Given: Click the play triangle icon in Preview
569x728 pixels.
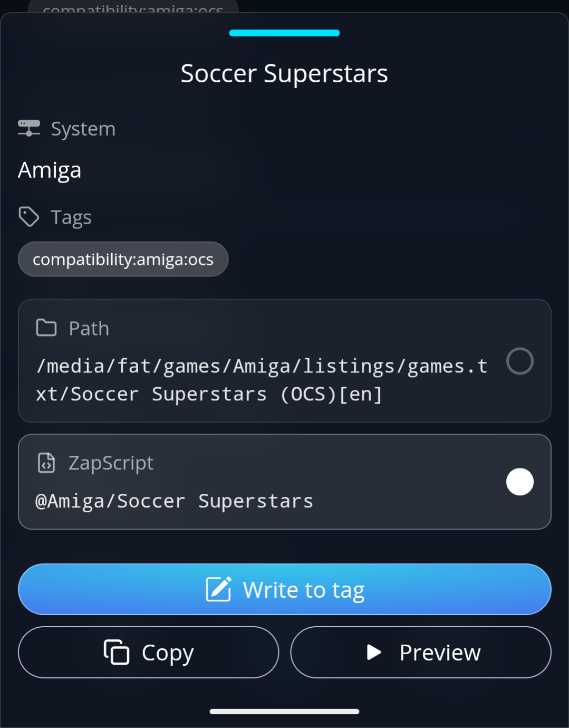Looking at the screenshot, I should click(374, 652).
